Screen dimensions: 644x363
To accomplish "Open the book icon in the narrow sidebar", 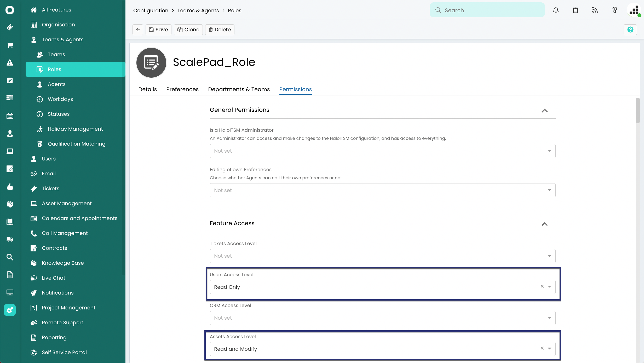I will coord(10,222).
